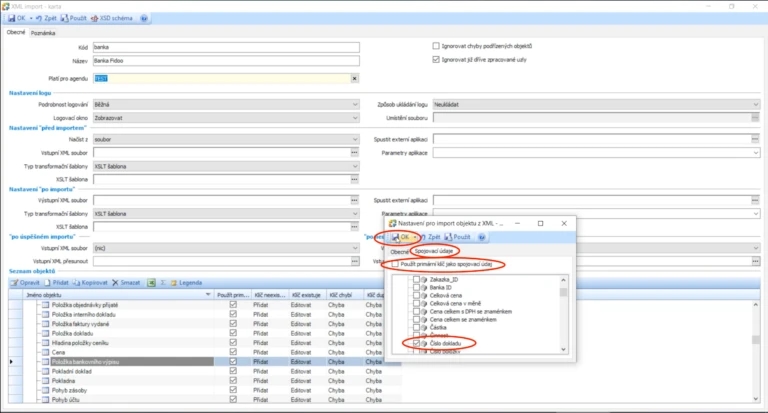The height and width of the screenshot is (413, 768).
Task: Click sum sigma icon in list toolbar
Action: pyautogui.click(x=163, y=283)
